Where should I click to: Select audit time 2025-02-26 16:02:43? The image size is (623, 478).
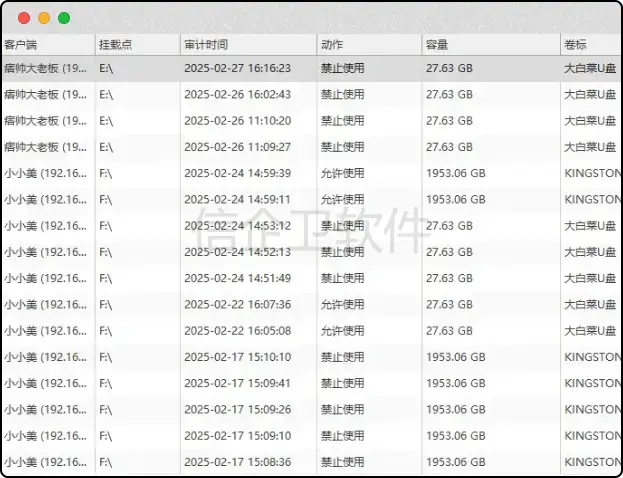(238, 95)
